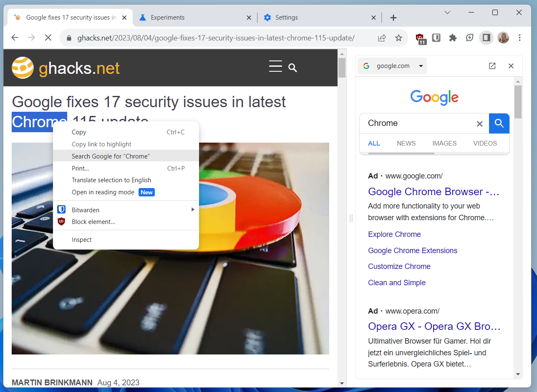Click the blue Google search button
Viewport: 537px width, 392px height.
click(499, 123)
